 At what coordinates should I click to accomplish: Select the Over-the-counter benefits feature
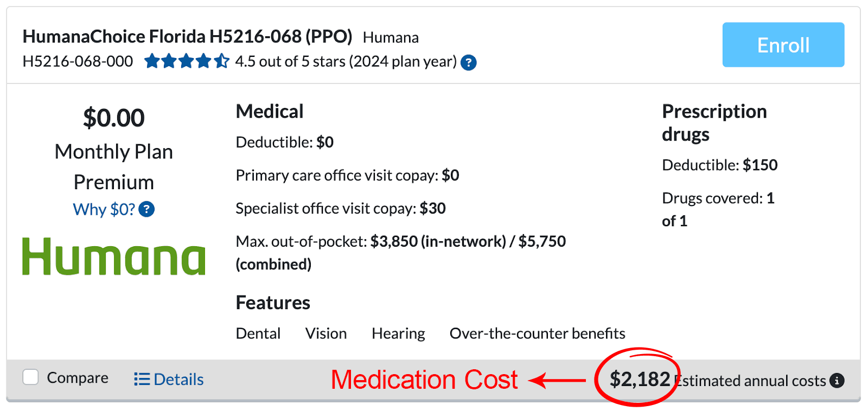(537, 333)
